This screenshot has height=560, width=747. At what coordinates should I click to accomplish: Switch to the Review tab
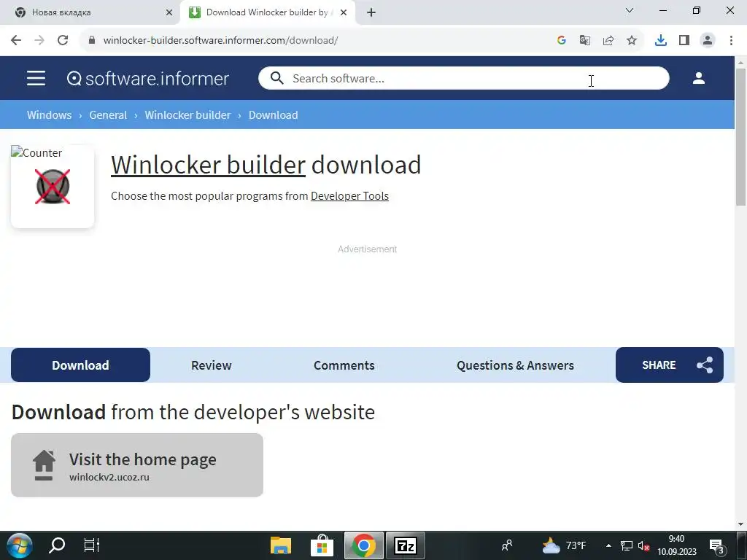211,365
